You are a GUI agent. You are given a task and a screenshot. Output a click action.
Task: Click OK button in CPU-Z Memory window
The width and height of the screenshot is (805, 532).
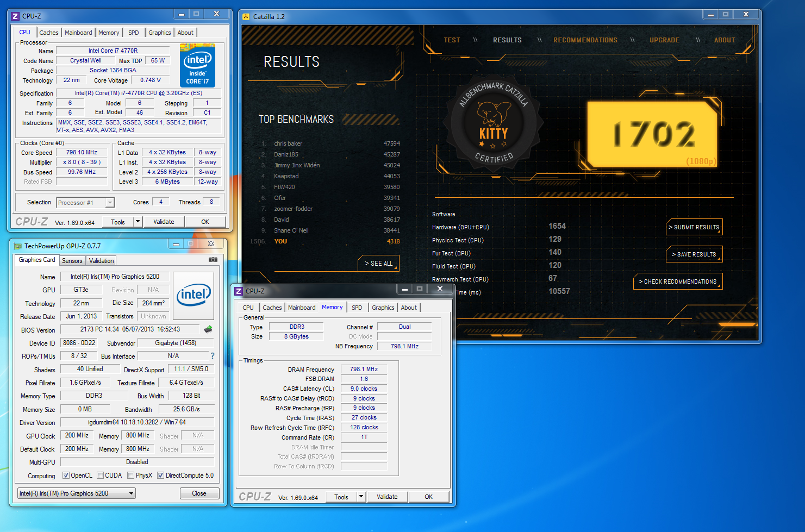tap(428, 497)
